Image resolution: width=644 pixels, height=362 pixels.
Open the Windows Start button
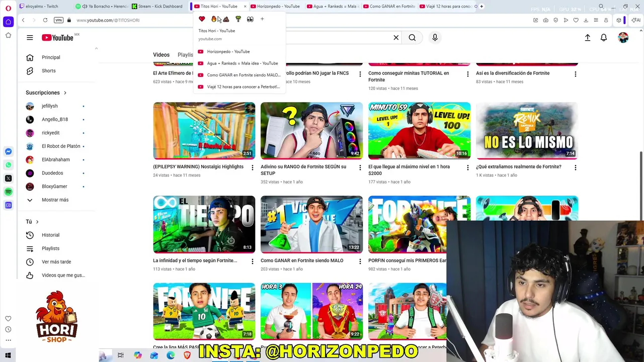(x=8, y=355)
